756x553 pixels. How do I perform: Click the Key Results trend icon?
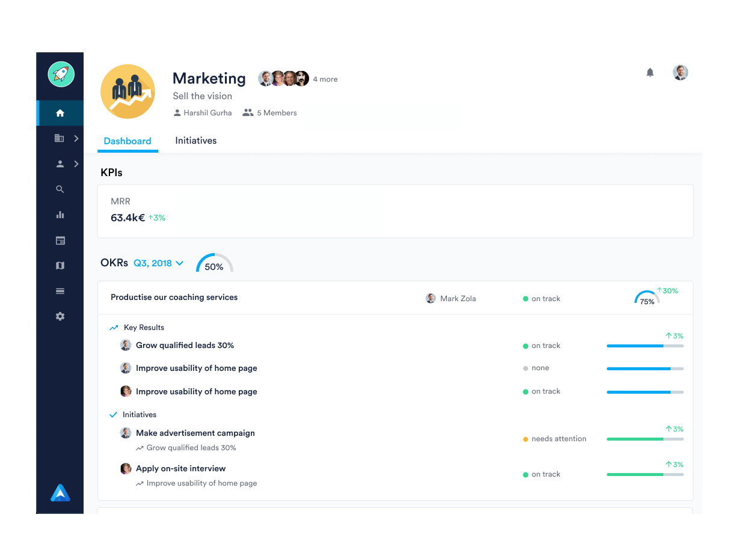pos(114,328)
